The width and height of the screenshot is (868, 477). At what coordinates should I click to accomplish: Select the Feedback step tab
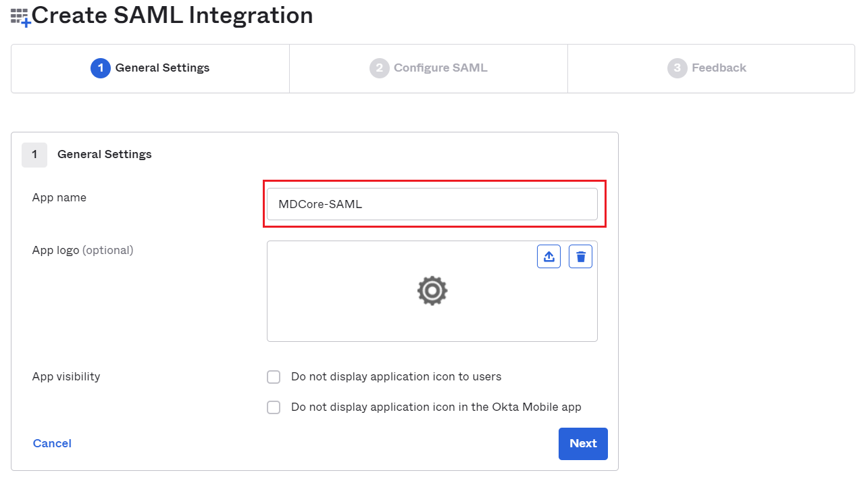711,68
